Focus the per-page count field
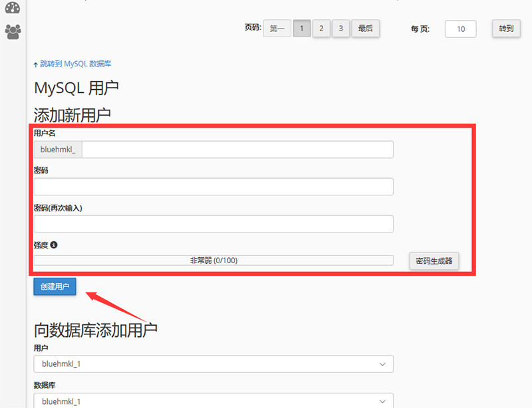Screen dimensions: 532x408 [x=460, y=29]
